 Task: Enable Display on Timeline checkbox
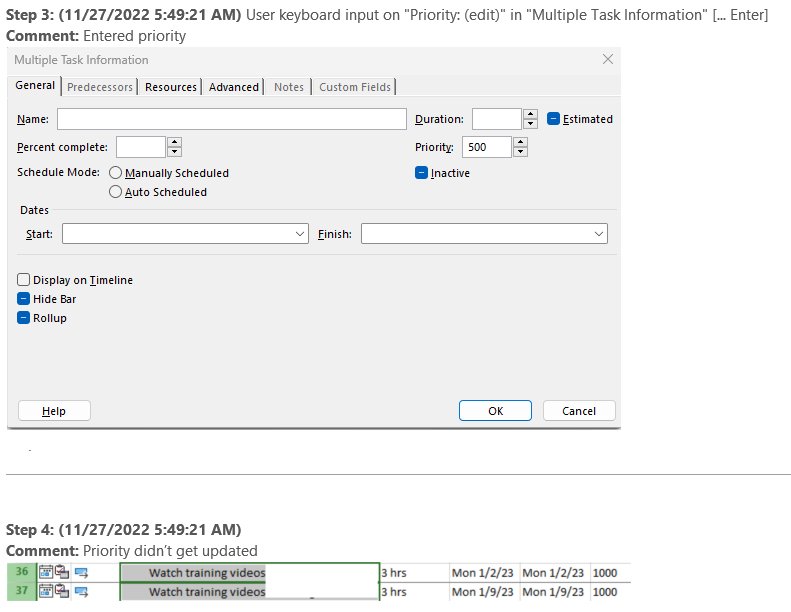click(x=23, y=280)
